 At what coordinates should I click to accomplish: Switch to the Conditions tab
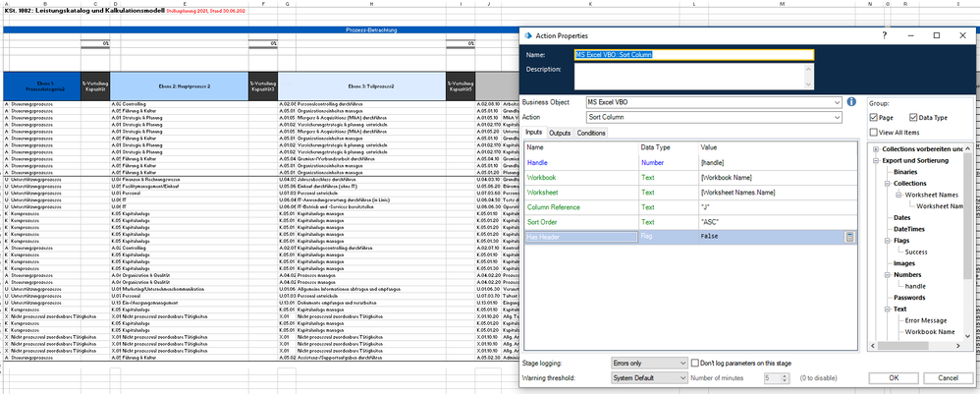click(591, 133)
